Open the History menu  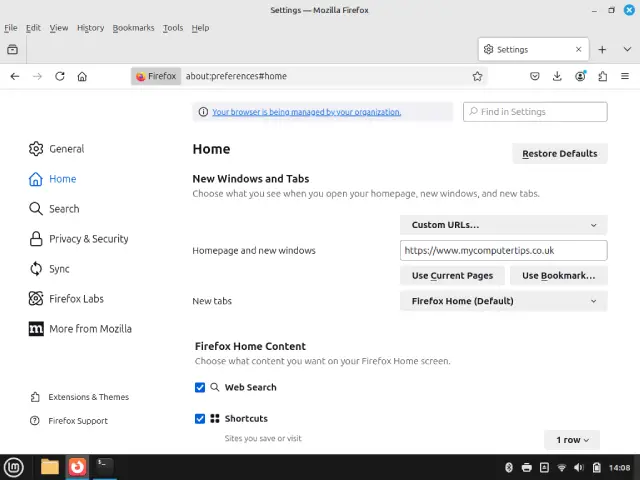coord(91,28)
